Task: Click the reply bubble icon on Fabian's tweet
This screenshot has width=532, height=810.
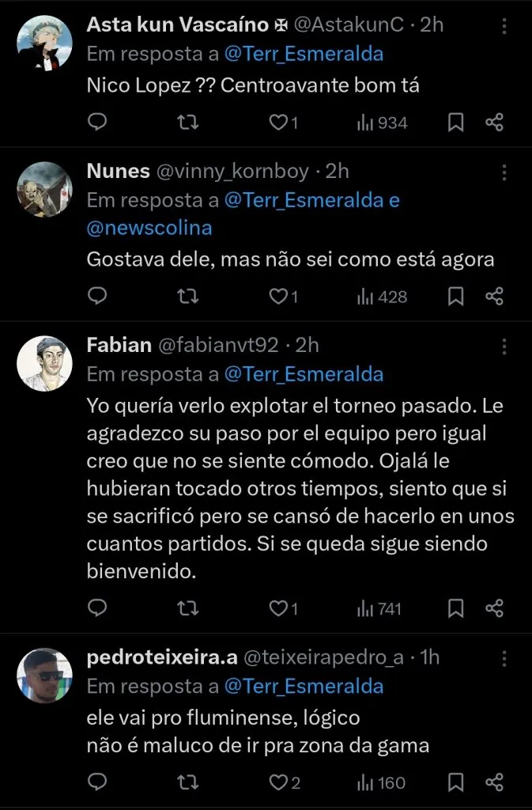Action: 96,609
